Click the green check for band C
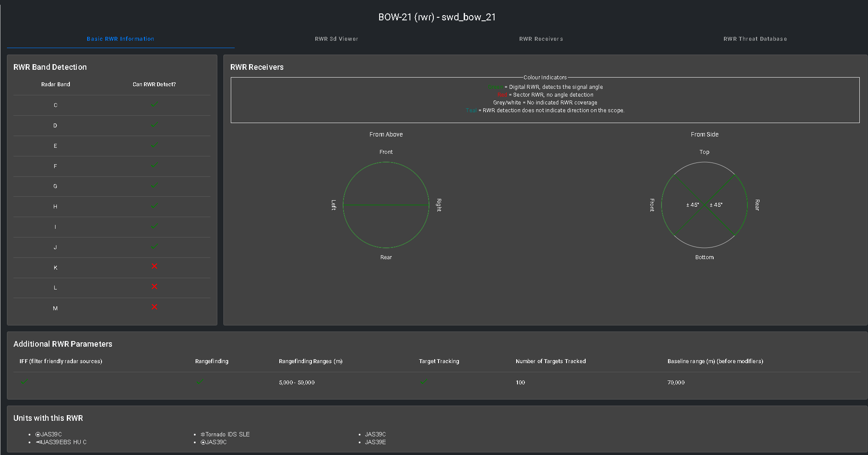868x455 pixels. click(x=154, y=104)
